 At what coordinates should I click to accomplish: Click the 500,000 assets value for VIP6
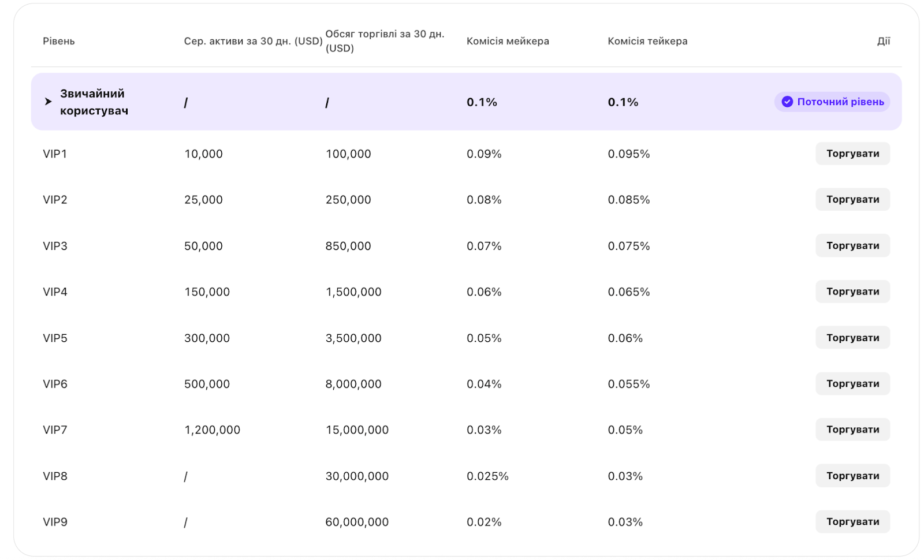207,384
